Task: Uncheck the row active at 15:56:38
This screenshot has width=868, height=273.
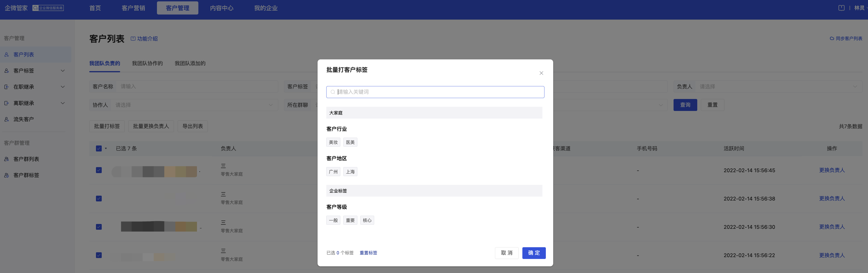Action: [99, 198]
